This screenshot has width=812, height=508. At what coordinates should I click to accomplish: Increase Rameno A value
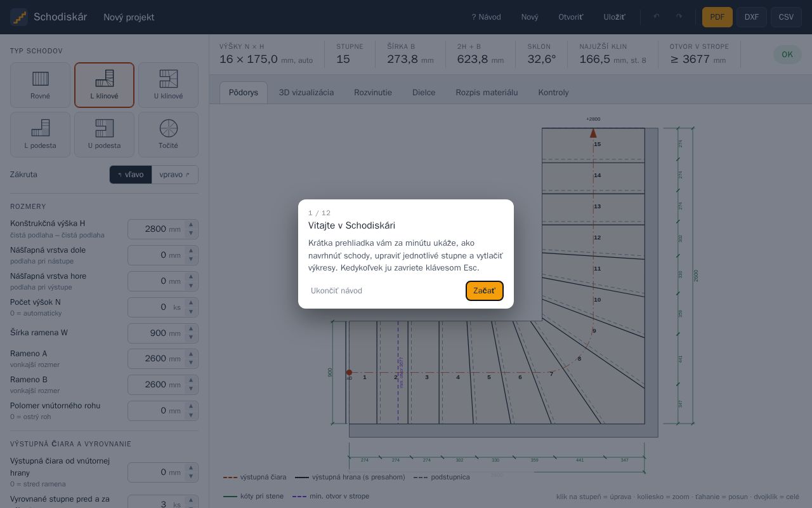pos(191,354)
